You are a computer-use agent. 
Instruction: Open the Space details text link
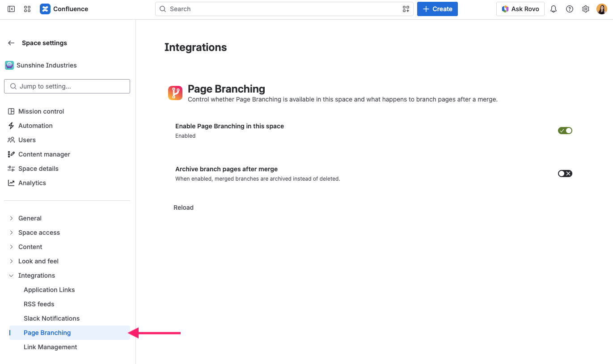pyautogui.click(x=38, y=169)
